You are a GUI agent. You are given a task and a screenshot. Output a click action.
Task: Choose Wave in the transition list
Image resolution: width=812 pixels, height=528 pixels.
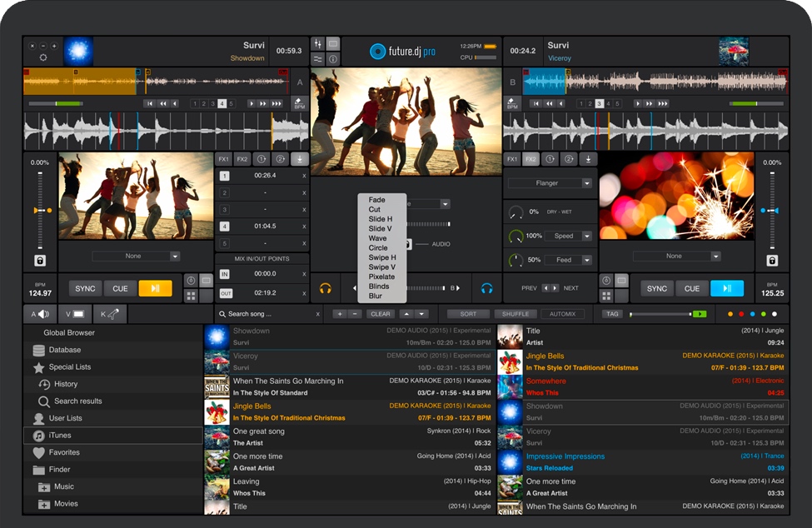click(x=378, y=238)
